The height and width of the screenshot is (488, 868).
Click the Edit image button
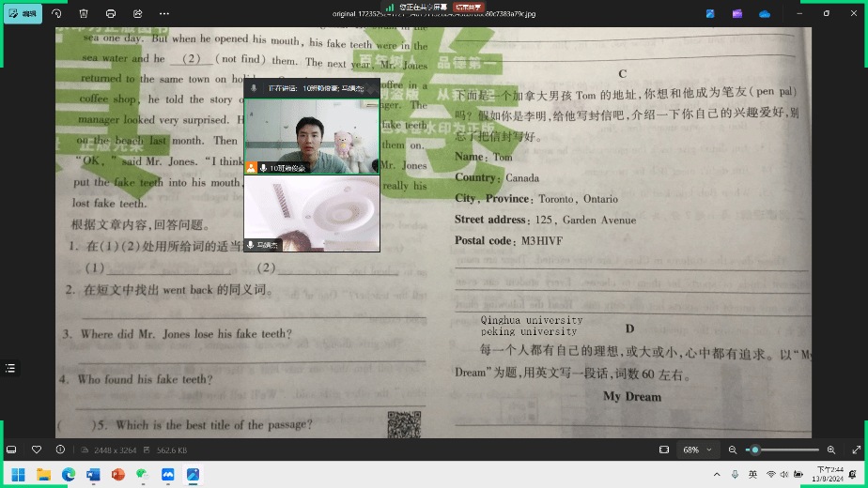(23, 14)
